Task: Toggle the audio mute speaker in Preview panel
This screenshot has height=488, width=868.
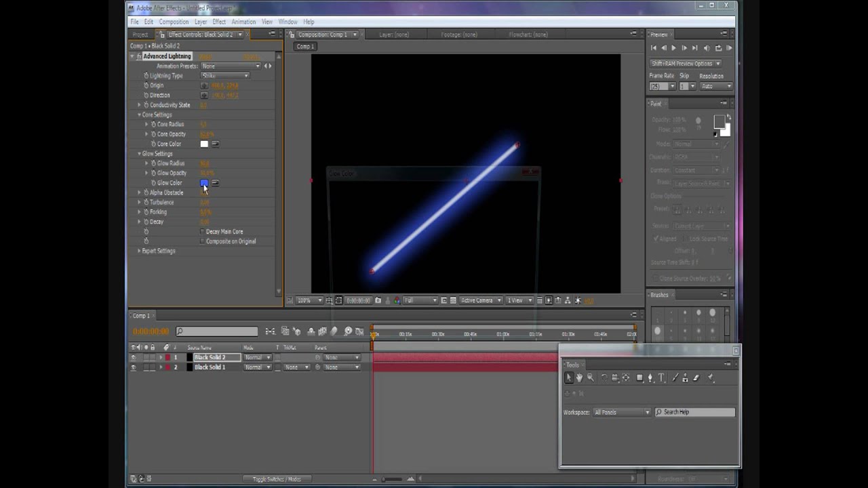Action: pyautogui.click(x=707, y=48)
